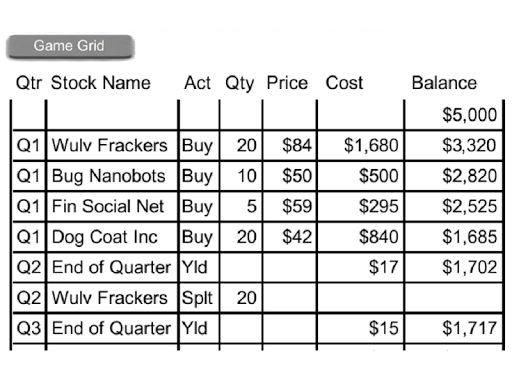512x384 pixels.
Task: Select the Wulv Frackers Splt row name
Action: 110,298
